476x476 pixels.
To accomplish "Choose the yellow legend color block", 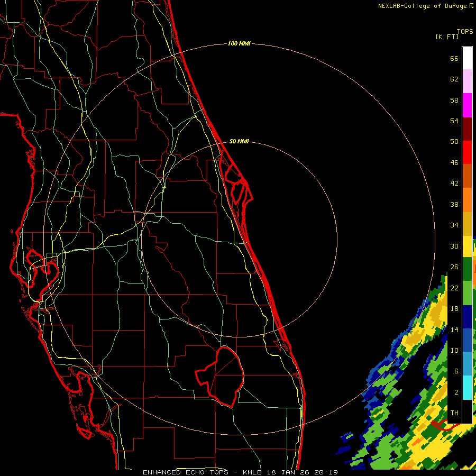I will [467, 246].
